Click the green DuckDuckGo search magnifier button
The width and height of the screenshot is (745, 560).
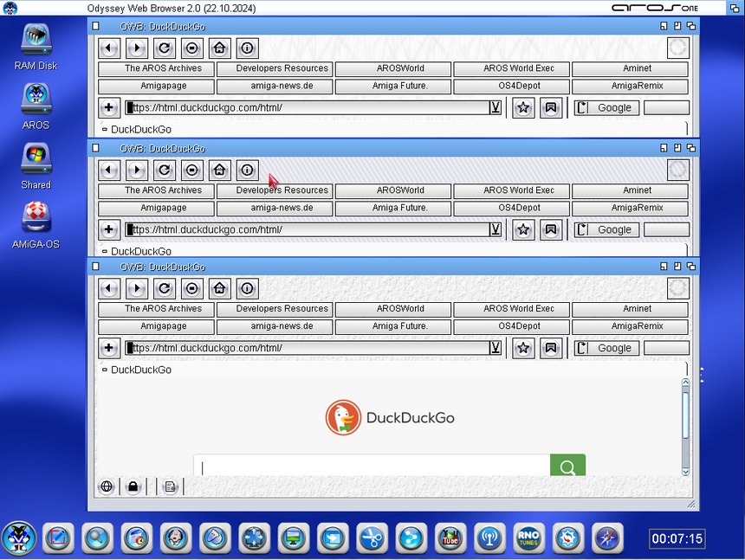tap(567, 467)
